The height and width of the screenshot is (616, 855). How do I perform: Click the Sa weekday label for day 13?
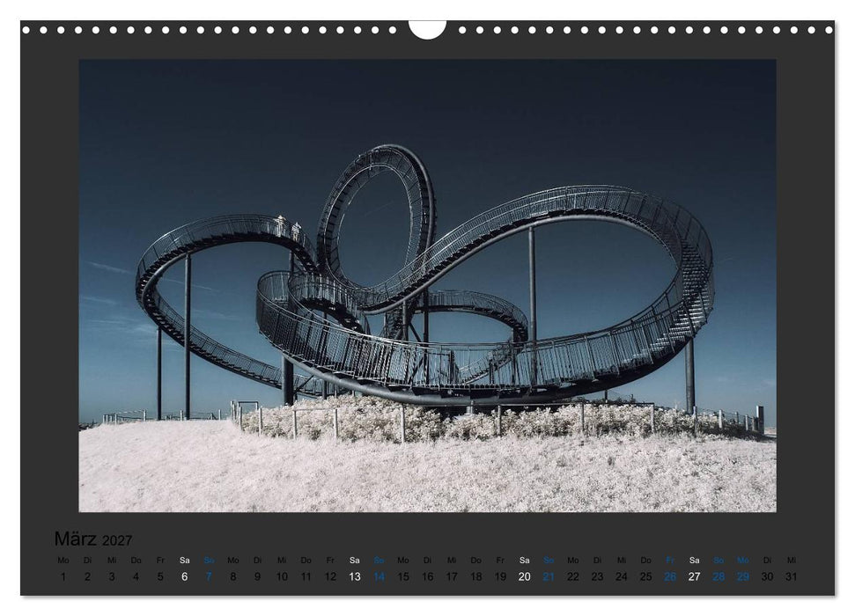click(355, 561)
